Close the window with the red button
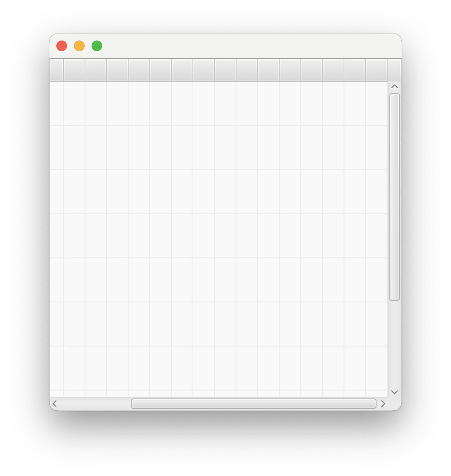The width and height of the screenshot is (451, 476). coord(62,46)
